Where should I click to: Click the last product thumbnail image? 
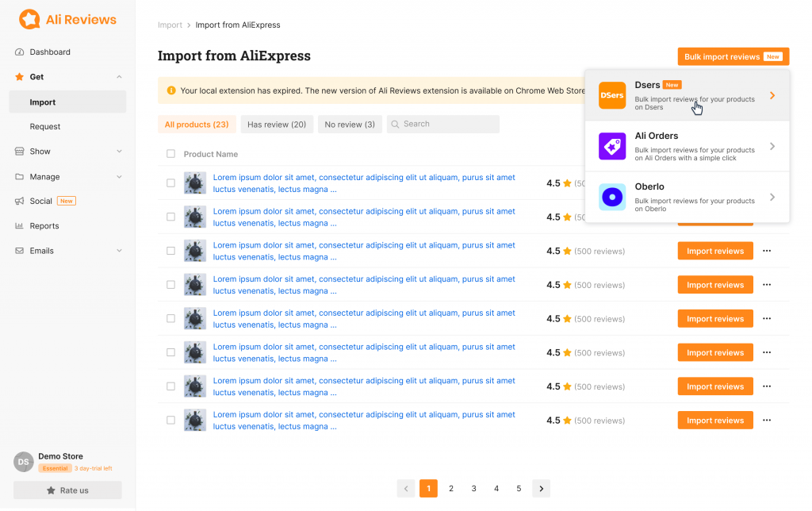click(195, 421)
